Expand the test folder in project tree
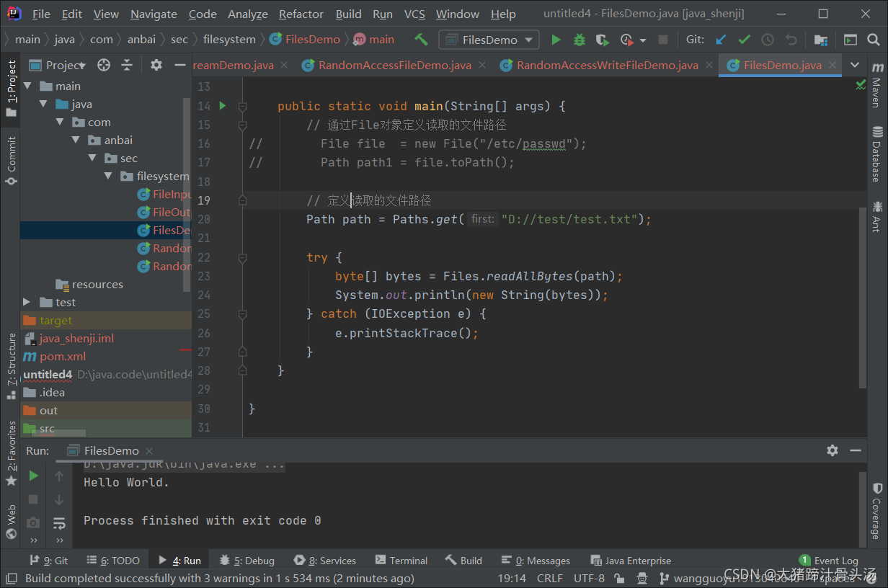 point(27,302)
